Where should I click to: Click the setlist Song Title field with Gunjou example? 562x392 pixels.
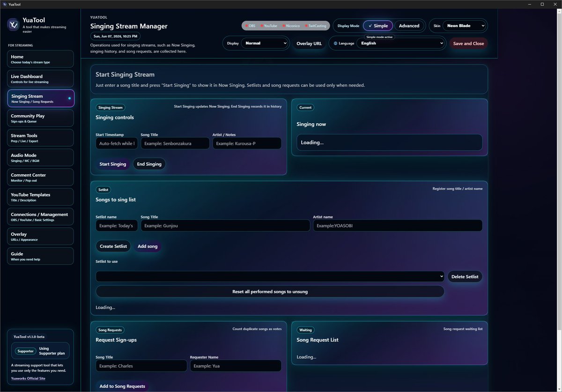coord(225,225)
